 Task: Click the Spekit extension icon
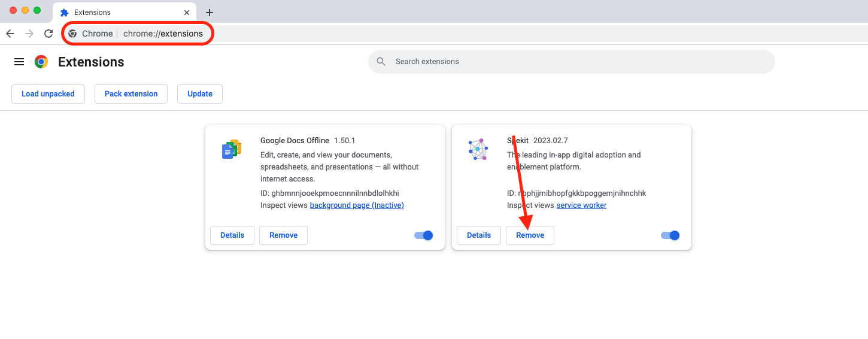[478, 150]
